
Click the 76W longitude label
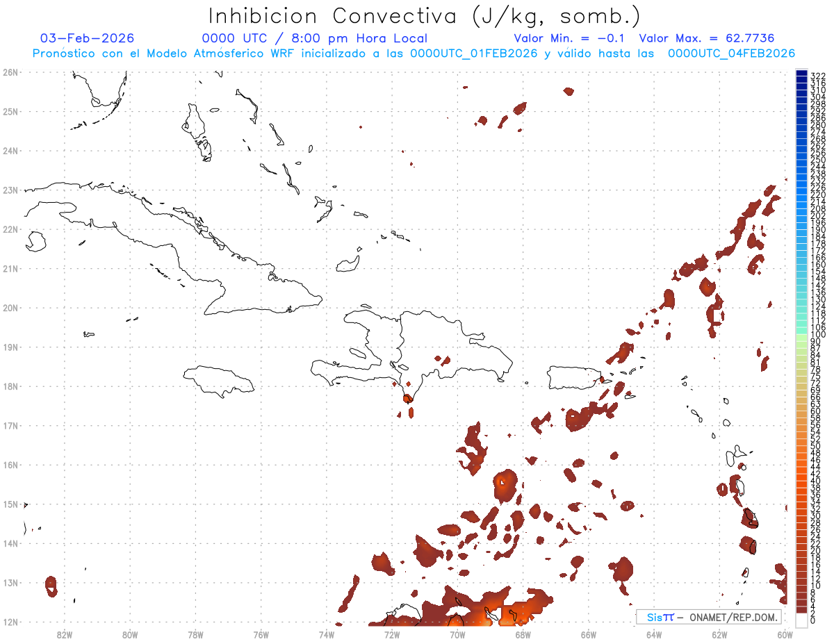(261, 634)
